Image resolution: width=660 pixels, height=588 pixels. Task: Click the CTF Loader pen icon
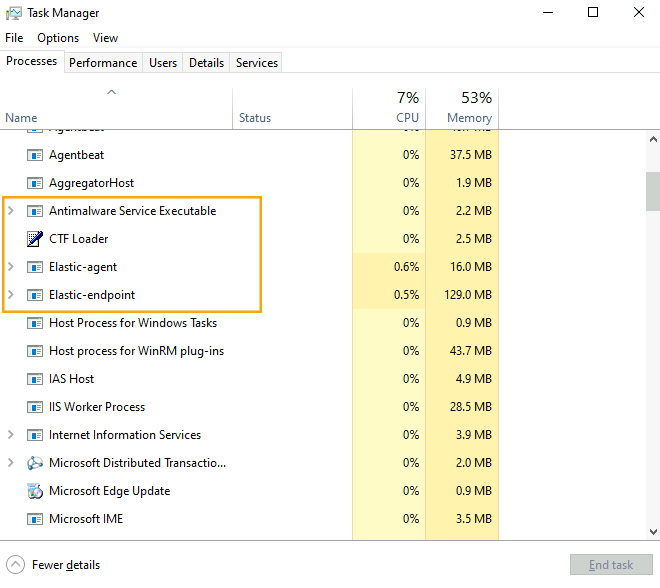point(35,239)
